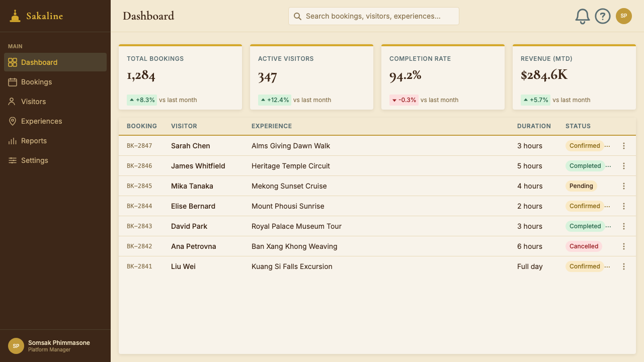Sort table by Visitor column header
Image resolution: width=644 pixels, height=362 pixels.
point(184,126)
